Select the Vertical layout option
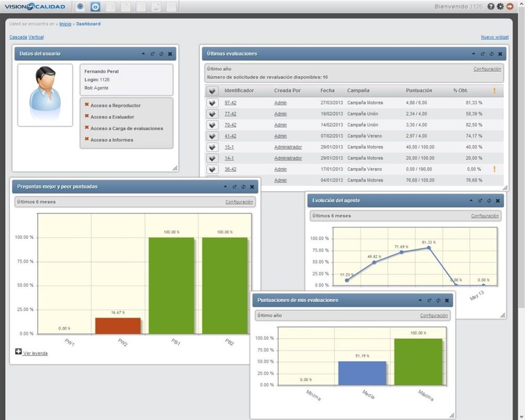Screen dimensions: 525x420 [x=36, y=37]
